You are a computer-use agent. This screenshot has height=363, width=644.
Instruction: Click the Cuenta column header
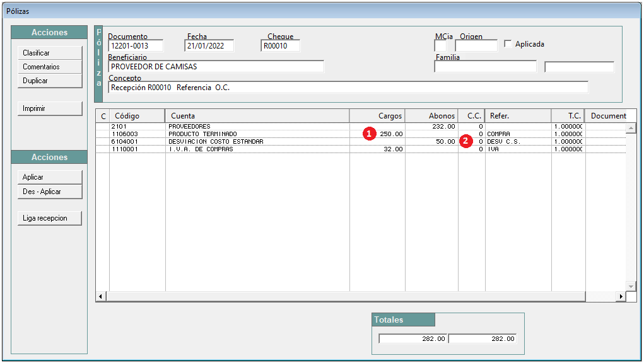pos(257,116)
